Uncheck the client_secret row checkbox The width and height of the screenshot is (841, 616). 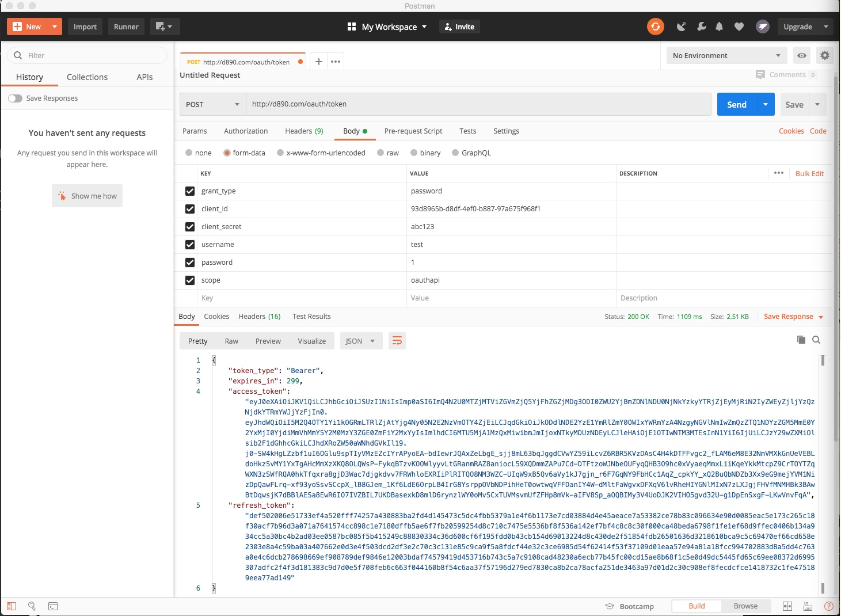point(190,227)
